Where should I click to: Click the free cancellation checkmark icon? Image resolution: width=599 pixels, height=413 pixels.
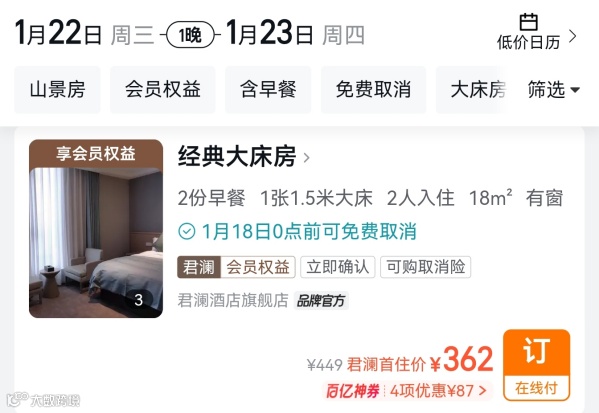coord(186,231)
